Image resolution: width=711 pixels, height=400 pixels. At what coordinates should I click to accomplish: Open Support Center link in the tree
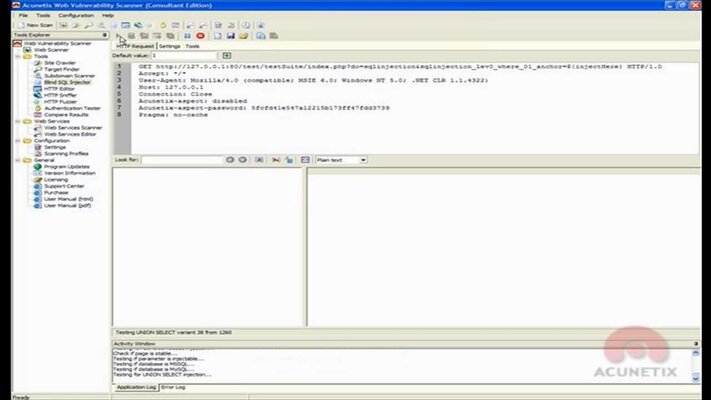pos(64,186)
